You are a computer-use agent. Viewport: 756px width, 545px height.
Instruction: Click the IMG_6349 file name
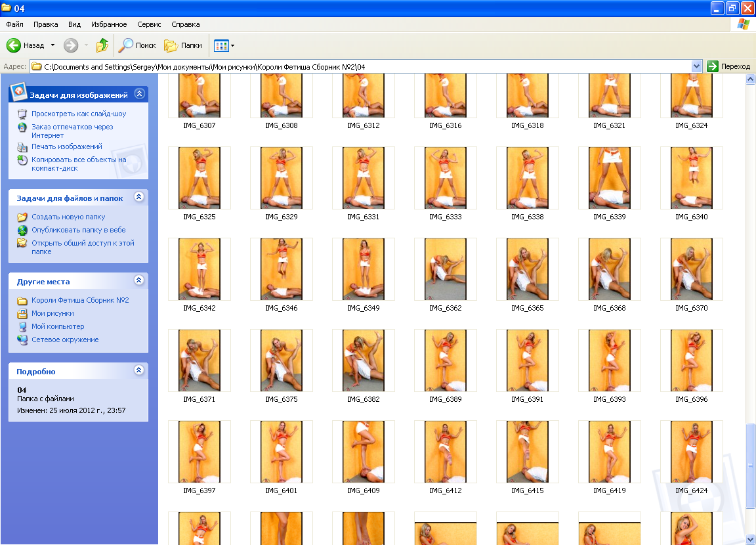click(364, 308)
